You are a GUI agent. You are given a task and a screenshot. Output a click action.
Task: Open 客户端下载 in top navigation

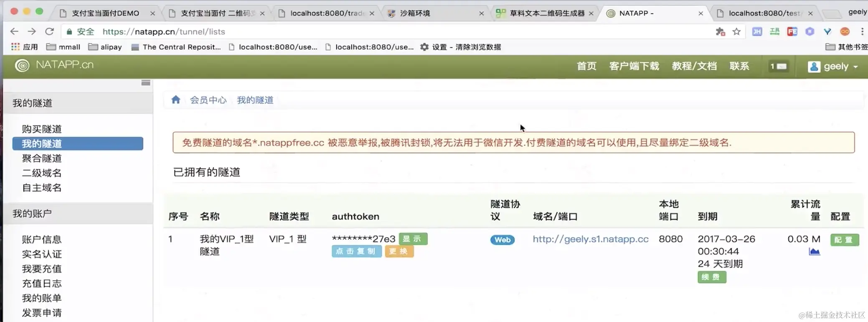[x=634, y=66]
